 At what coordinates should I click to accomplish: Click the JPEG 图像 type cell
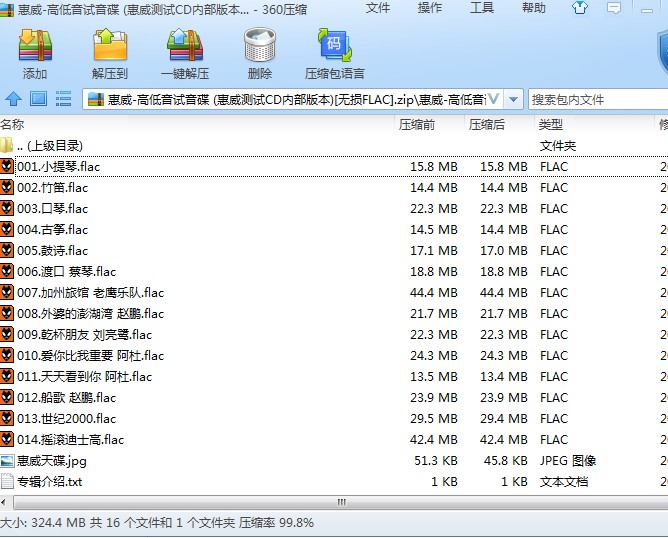[568, 460]
